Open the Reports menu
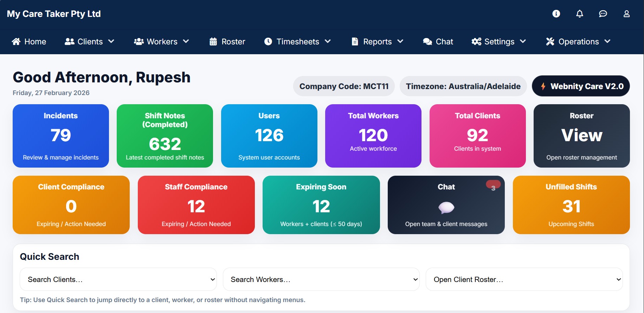This screenshot has width=644, height=313. point(377,42)
